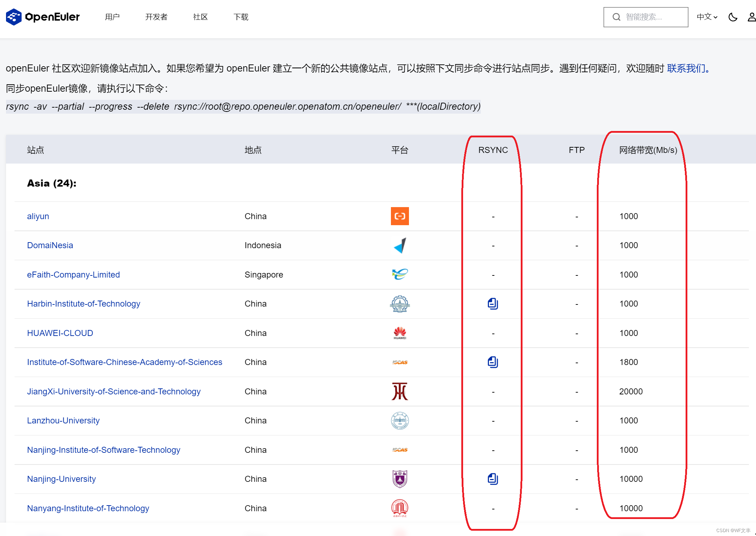Click the Asia (24): group heading
756x536 pixels.
pos(52,183)
